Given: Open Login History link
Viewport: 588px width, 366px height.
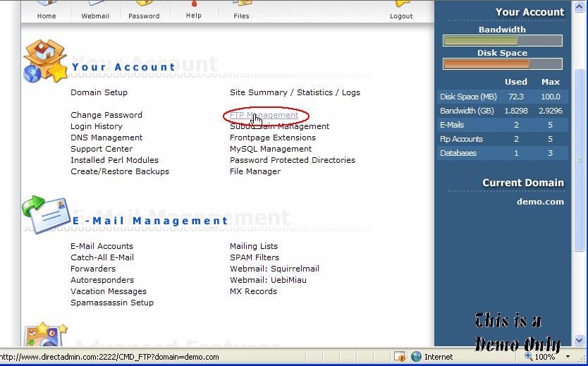Looking at the screenshot, I should (x=97, y=126).
